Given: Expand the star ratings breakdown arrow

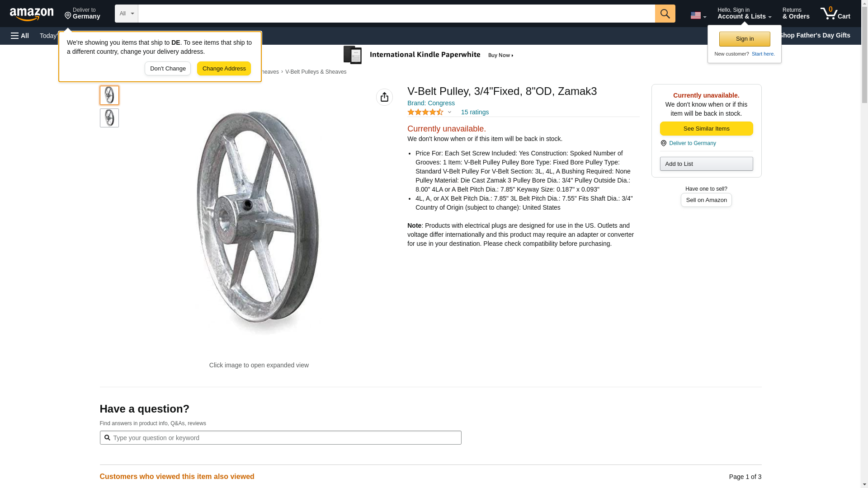Looking at the screenshot, I should coord(449,112).
